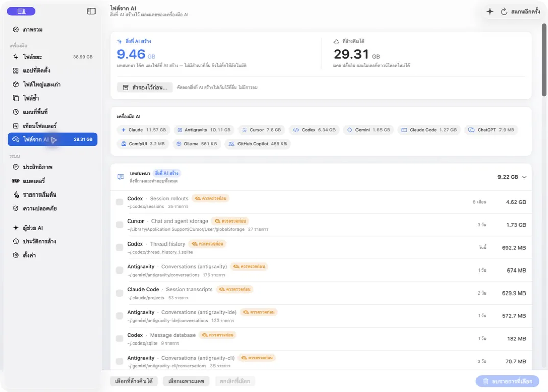Click เลือกเฉพาะแคช button
548x392 pixels.
click(186, 381)
